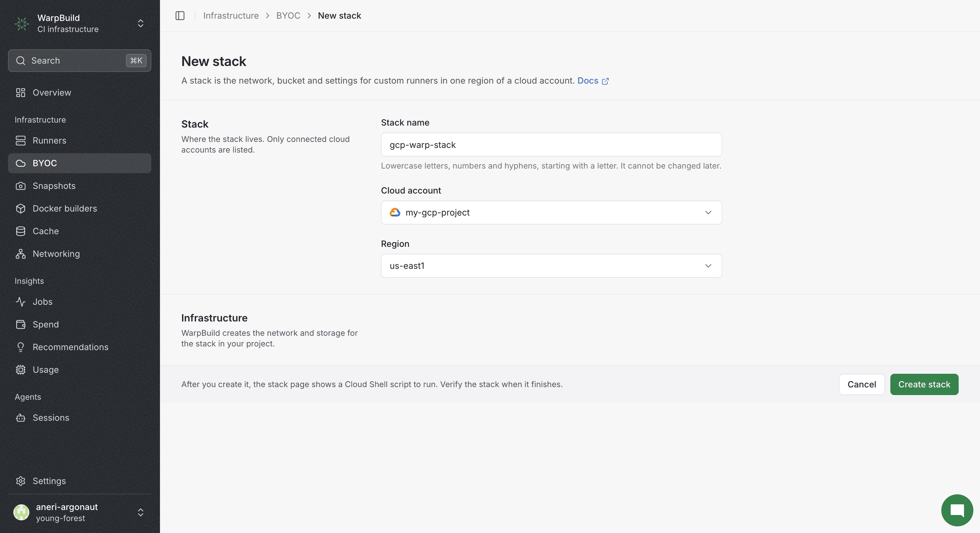This screenshot has width=980, height=533.
Task: Open the BYOC sidebar item
Action: point(80,163)
